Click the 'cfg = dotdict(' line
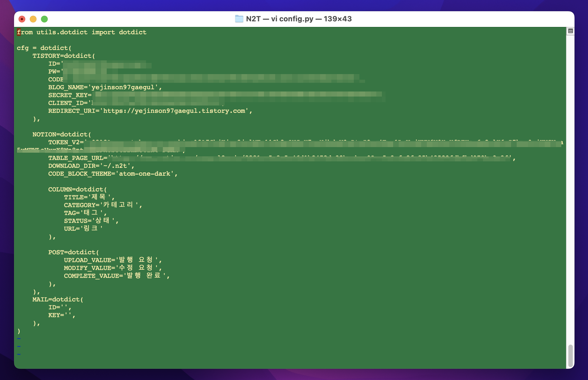588x380 pixels. (44, 48)
